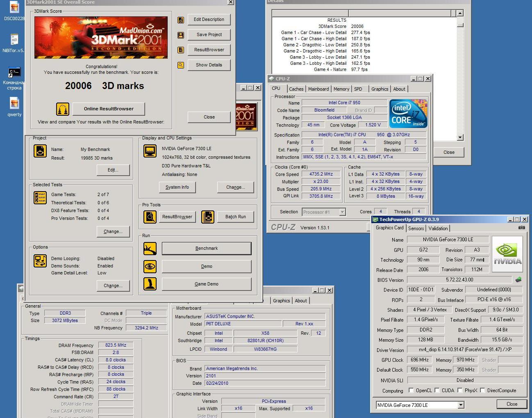Open the DSC00228 desktop icon
Image resolution: width=532 pixels, height=418 pixels.
14,11
